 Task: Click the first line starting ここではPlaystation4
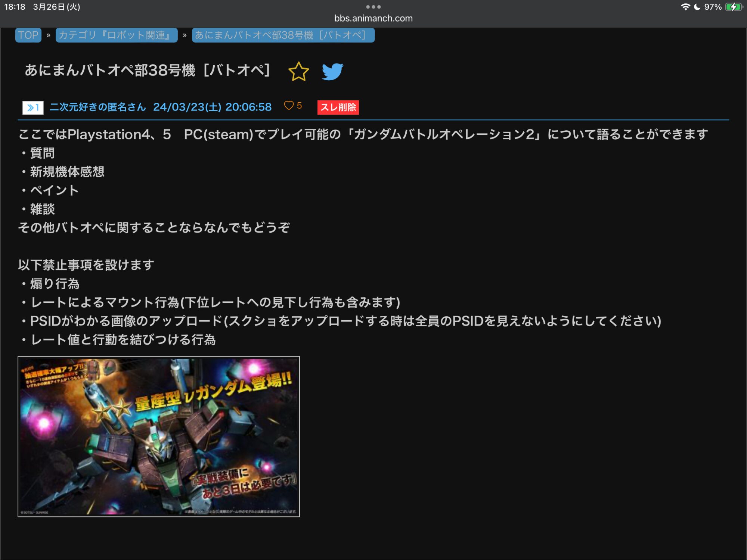[x=363, y=134]
